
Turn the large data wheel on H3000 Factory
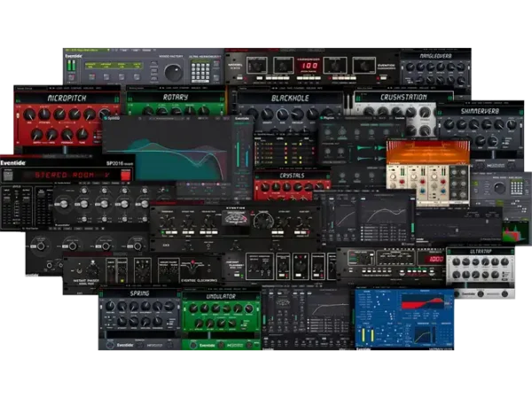point(174,72)
